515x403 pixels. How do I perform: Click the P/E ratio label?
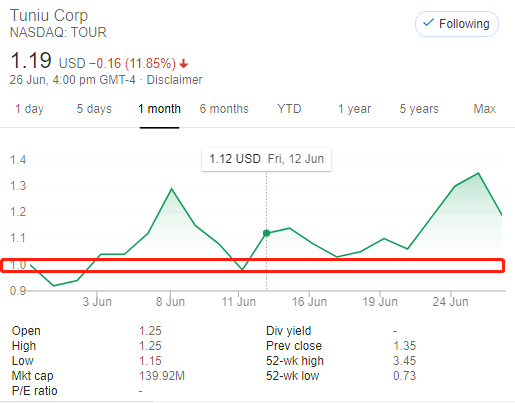[34, 391]
